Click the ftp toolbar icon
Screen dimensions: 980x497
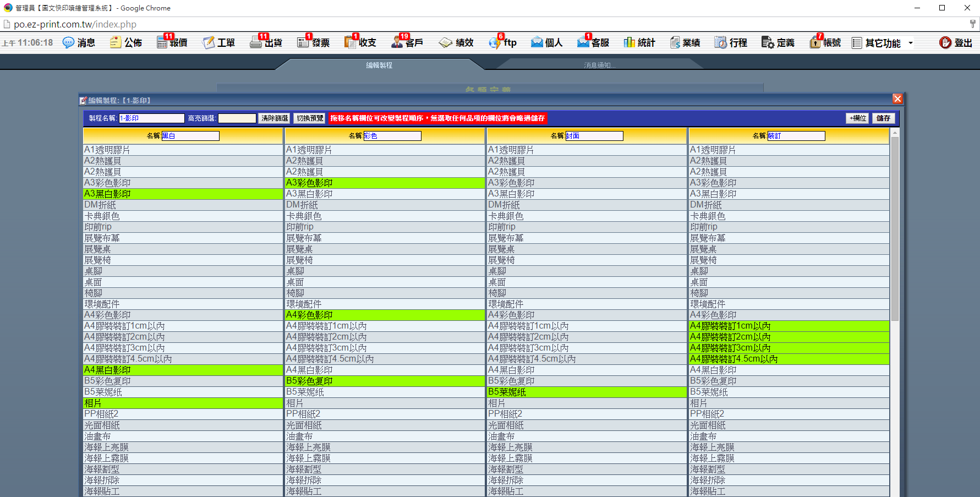[x=495, y=42]
